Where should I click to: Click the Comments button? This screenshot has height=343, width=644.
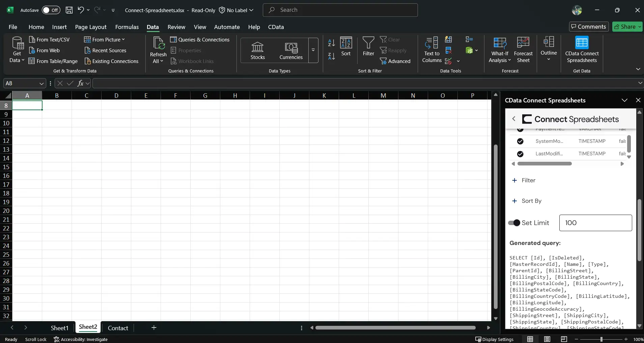589,27
